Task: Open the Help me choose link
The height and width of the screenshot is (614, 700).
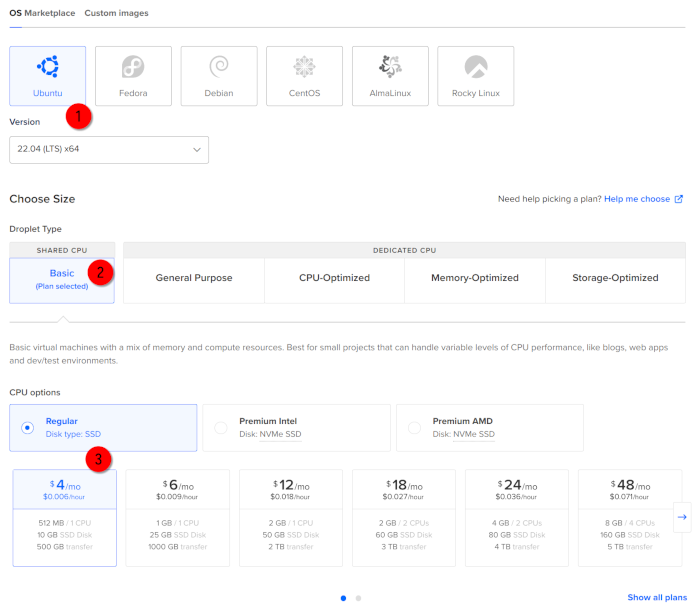Action: point(637,199)
